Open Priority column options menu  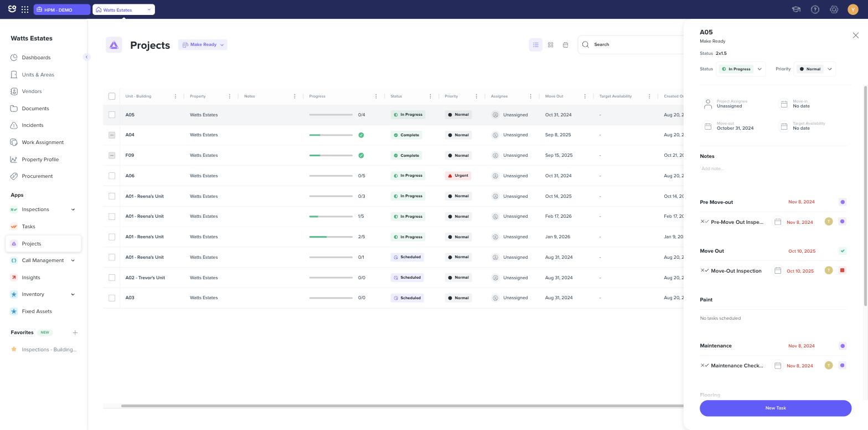(x=476, y=96)
